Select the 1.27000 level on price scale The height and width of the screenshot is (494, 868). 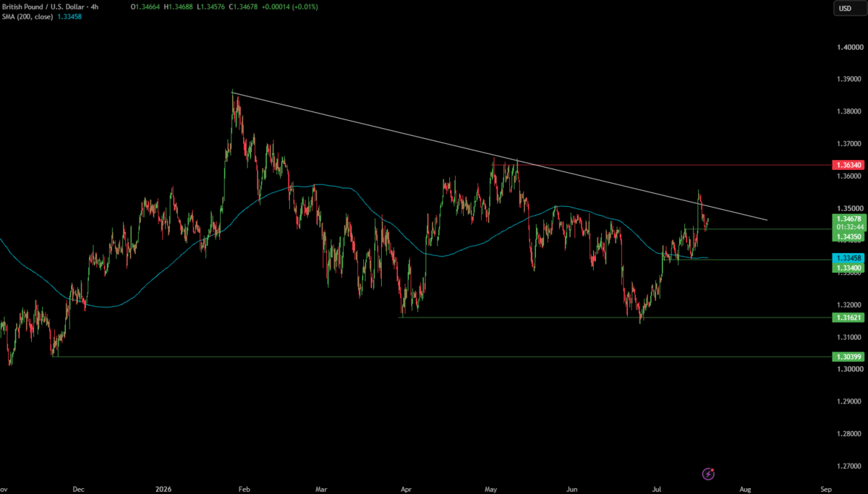[848, 467]
